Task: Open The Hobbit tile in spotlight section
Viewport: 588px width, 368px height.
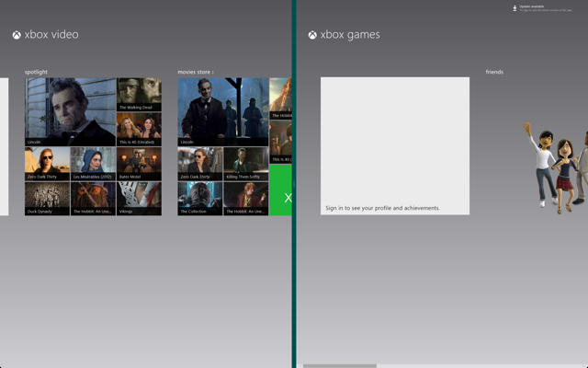Action: point(93,199)
